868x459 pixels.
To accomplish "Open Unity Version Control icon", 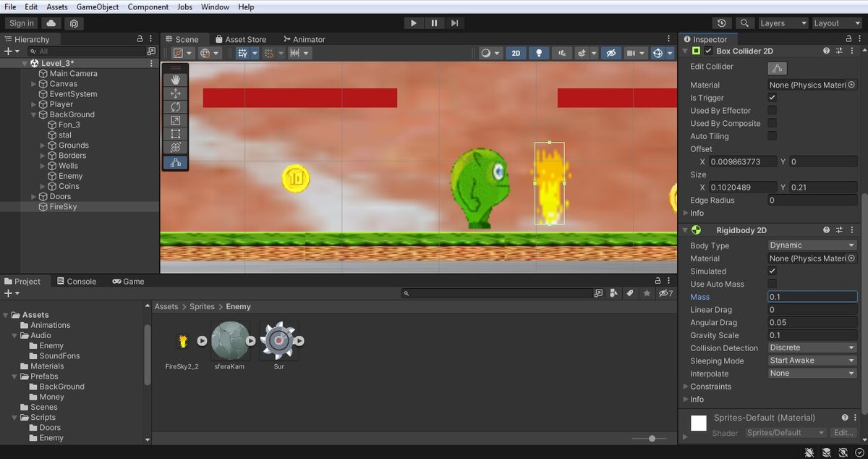I will 74,23.
